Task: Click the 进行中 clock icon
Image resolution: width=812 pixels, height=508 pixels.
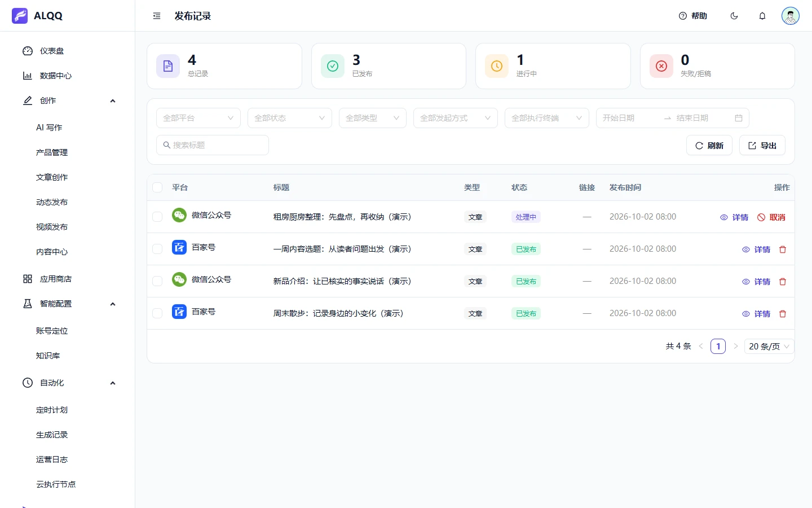Action: point(497,66)
